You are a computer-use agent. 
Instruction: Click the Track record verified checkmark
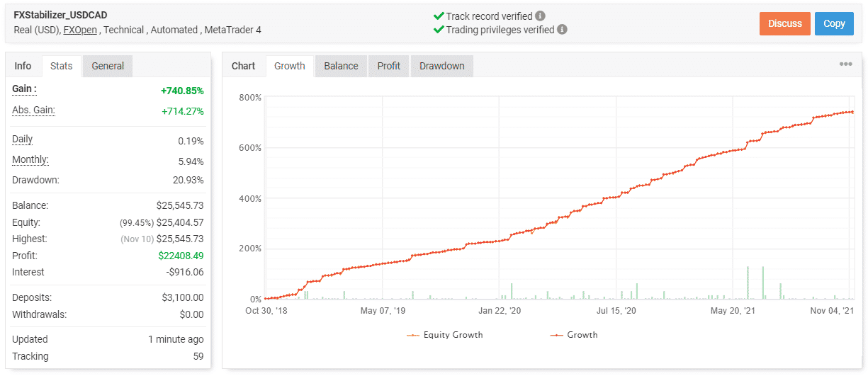tap(438, 16)
